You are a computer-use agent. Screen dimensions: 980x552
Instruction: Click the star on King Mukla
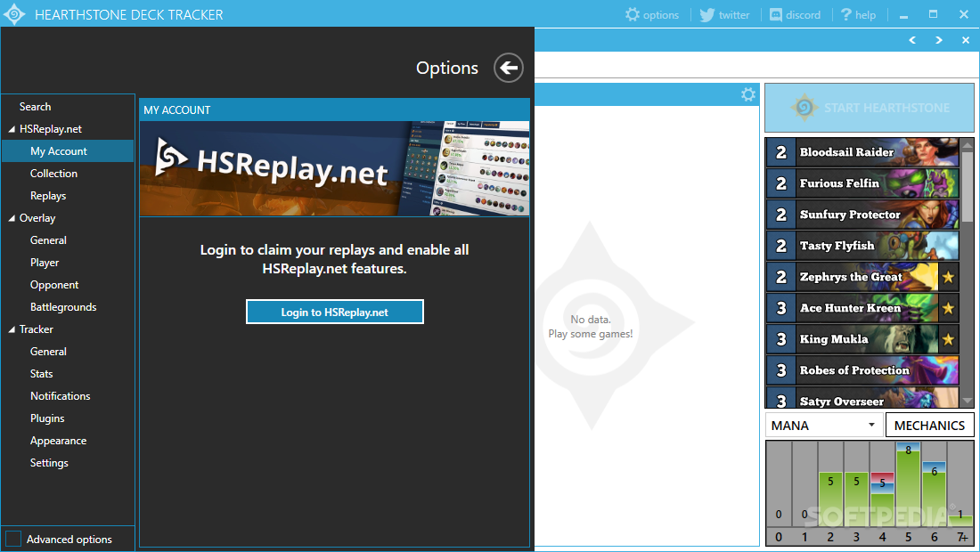pyautogui.click(x=948, y=339)
